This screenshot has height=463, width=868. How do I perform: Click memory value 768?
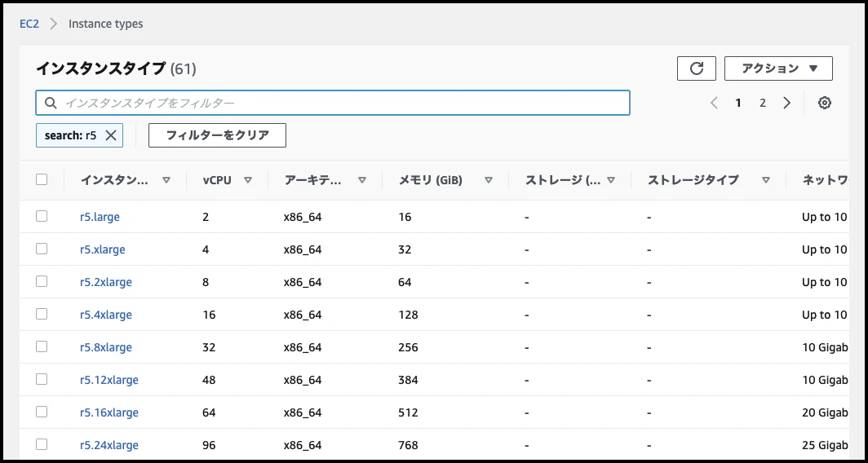point(408,445)
